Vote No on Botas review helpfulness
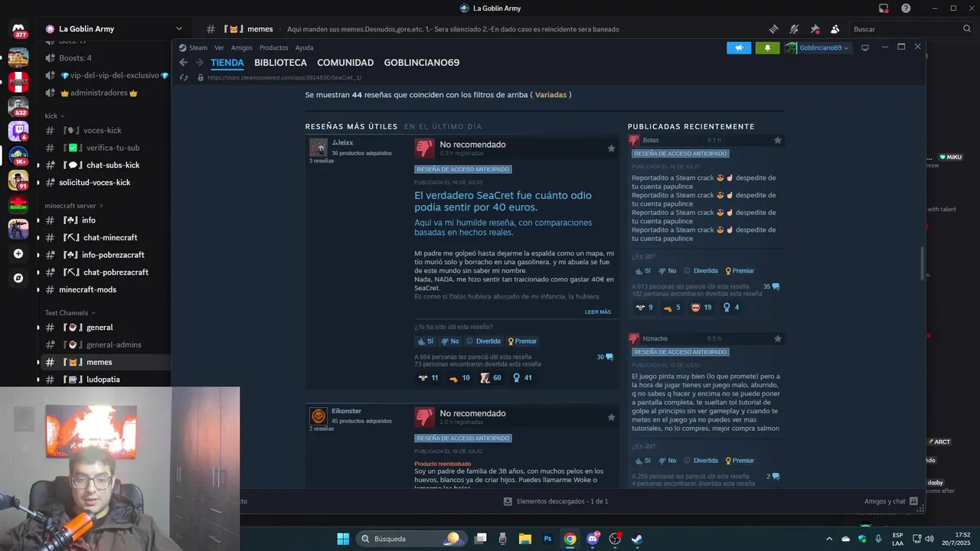The width and height of the screenshot is (980, 551). coord(668,271)
